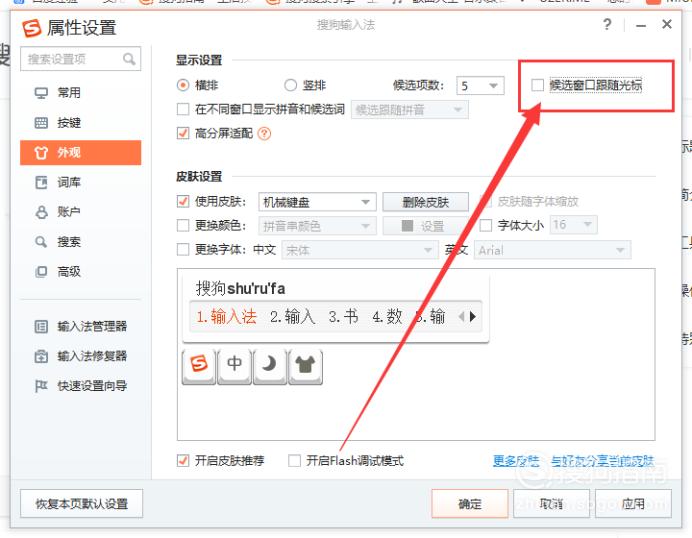The height and width of the screenshot is (538, 692).
Task: Click the 取消 button
Action: pyautogui.click(x=551, y=504)
